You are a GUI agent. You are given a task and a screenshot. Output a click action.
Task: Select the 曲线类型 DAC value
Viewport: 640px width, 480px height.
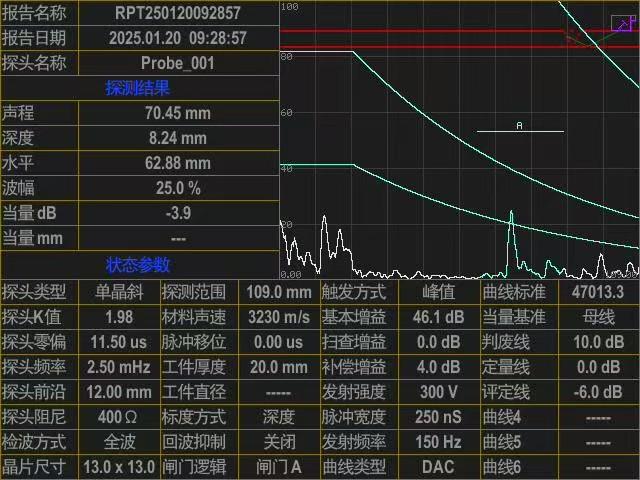[438, 467]
